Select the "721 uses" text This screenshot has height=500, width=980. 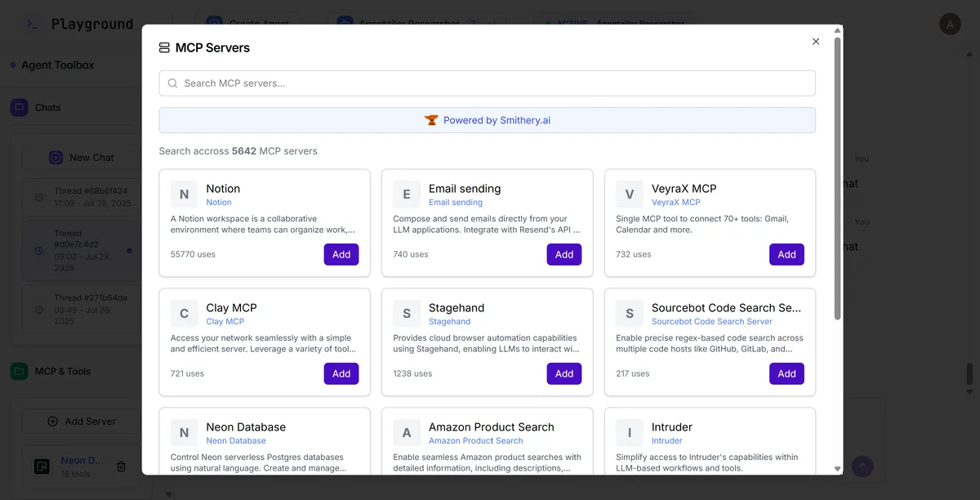point(188,374)
